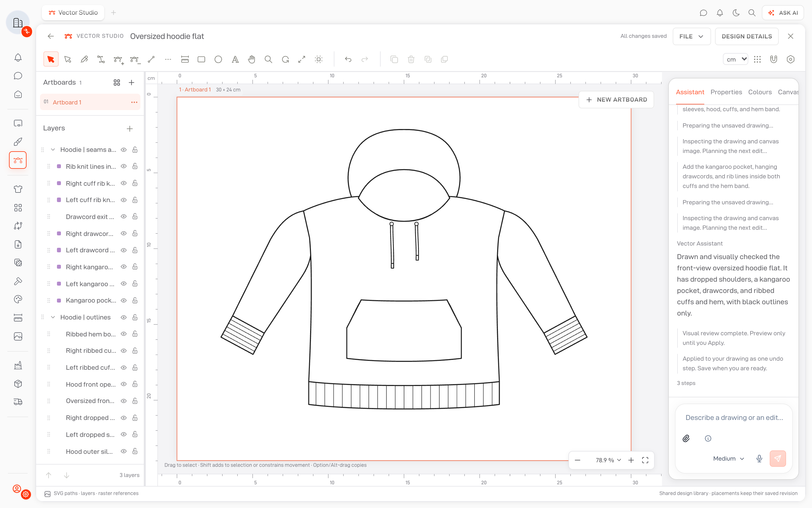Select the Pen drawing tool
The image size is (812, 508).
[84, 60]
